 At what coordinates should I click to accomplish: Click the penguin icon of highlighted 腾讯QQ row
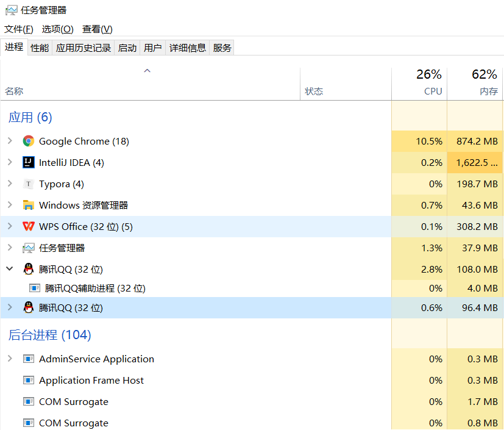[29, 308]
